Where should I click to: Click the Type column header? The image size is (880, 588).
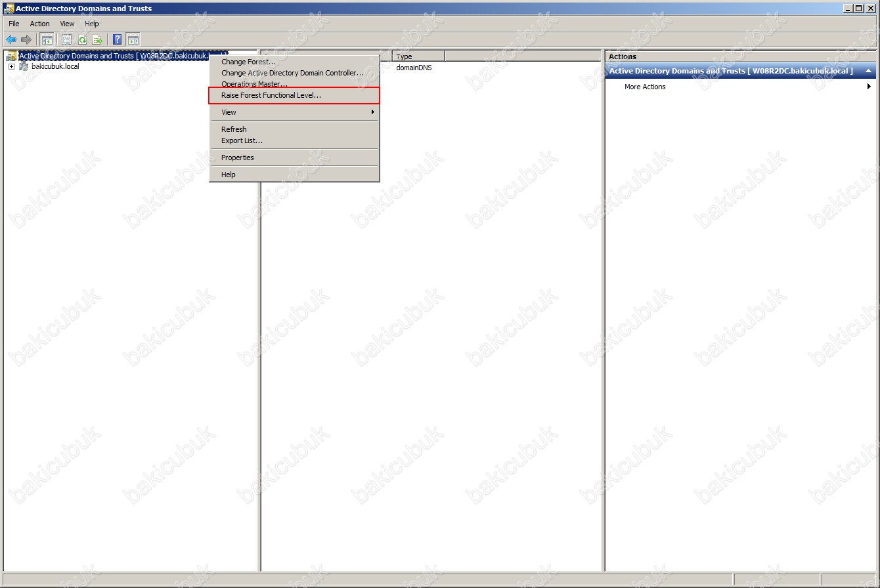pos(419,56)
